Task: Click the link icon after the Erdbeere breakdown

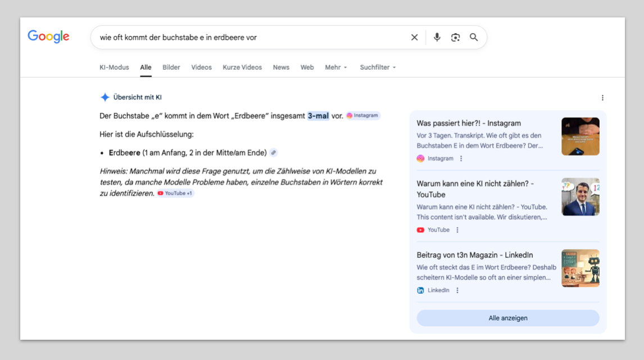Action: click(x=274, y=152)
